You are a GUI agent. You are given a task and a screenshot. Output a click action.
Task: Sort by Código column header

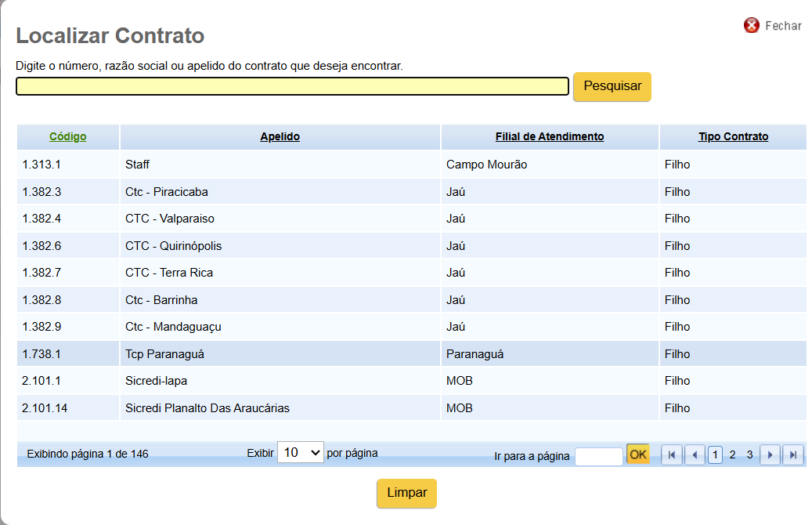click(x=68, y=136)
